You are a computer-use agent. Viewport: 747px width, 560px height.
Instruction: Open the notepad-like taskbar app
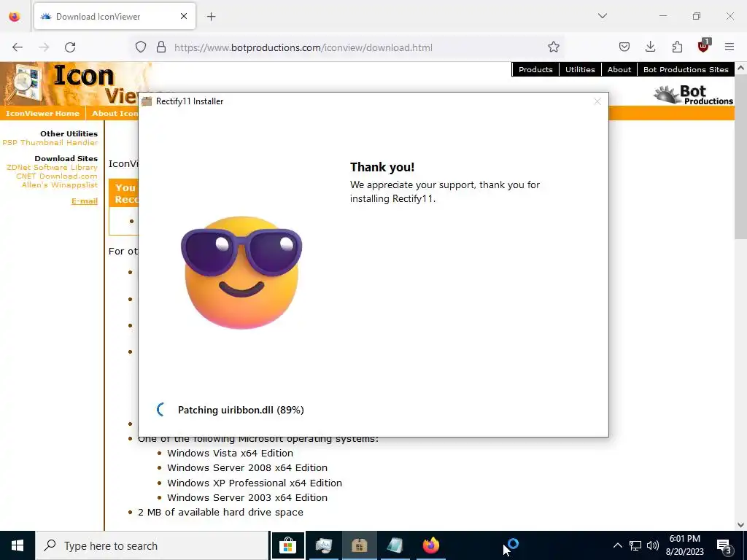(395, 545)
